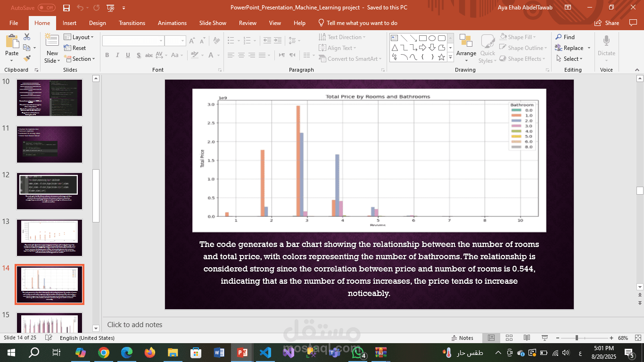This screenshot has width=644, height=362.
Task: Open the File menu
Action: click(14, 23)
